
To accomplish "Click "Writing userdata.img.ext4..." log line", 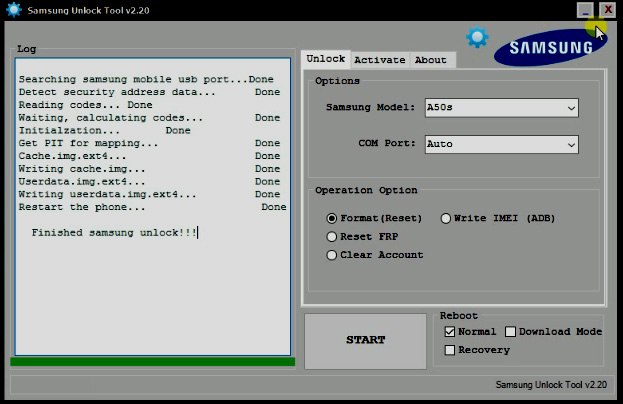I will [149, 194].
